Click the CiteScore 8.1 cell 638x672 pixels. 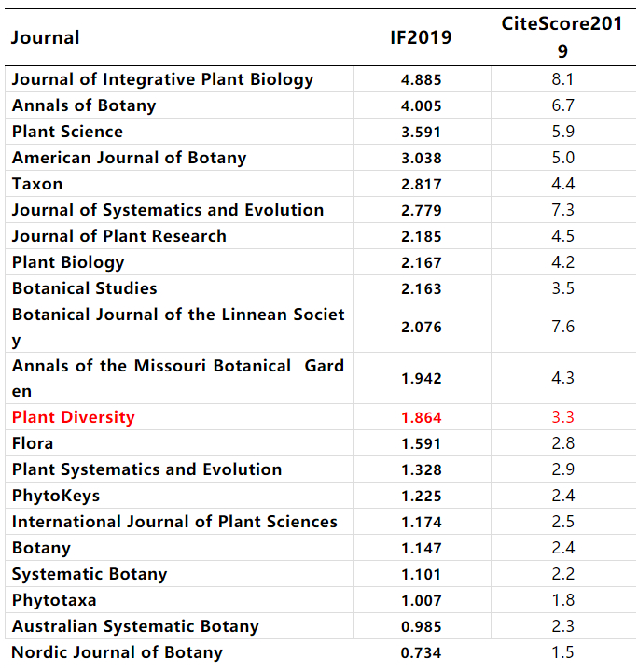pyautogui.click(x=562, y=79)
